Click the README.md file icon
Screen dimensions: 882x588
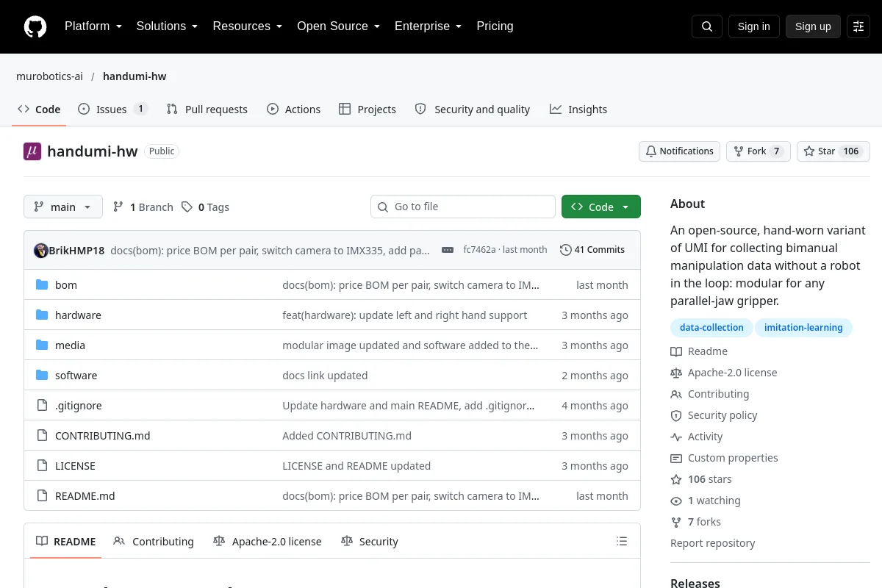[42, 496]
